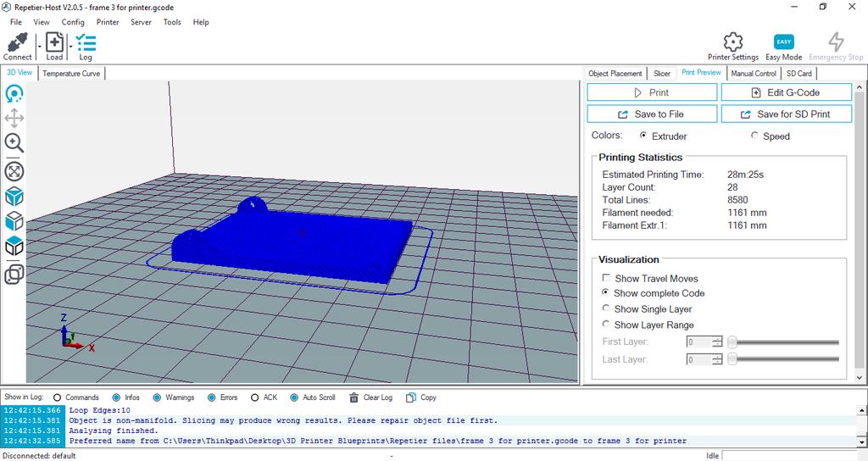
Task: Select the Move viewpoint arrows tool
Action: (x=14, y=118)
